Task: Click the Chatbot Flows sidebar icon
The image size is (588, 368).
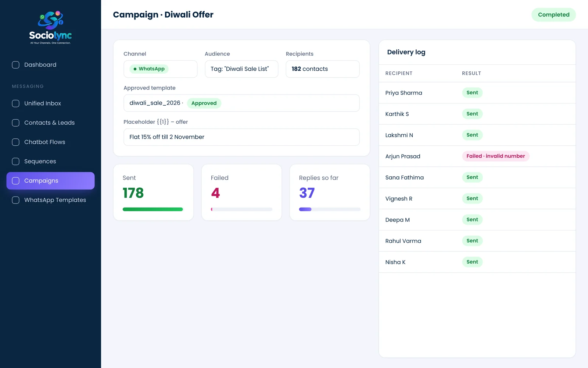Action: 16,142
